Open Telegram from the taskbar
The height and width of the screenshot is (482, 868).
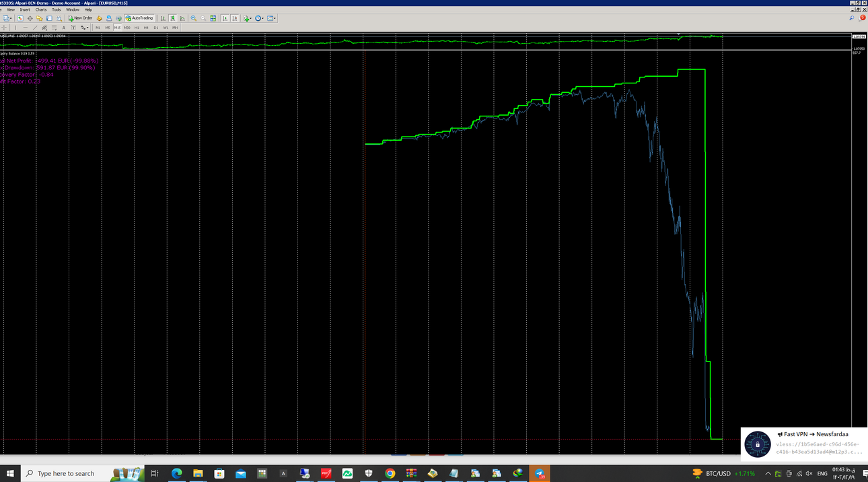pos(540,473)
